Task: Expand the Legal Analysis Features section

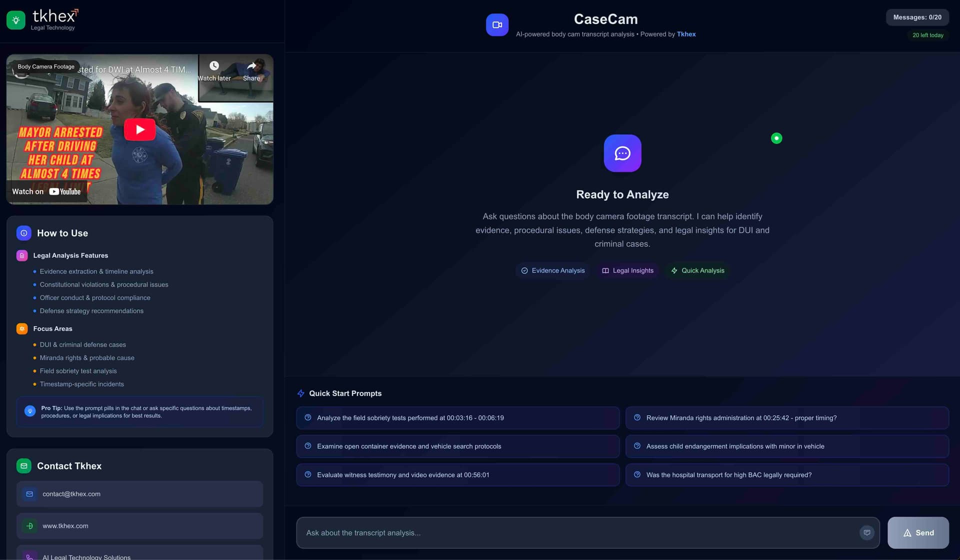Action: (x=70, y=255)
